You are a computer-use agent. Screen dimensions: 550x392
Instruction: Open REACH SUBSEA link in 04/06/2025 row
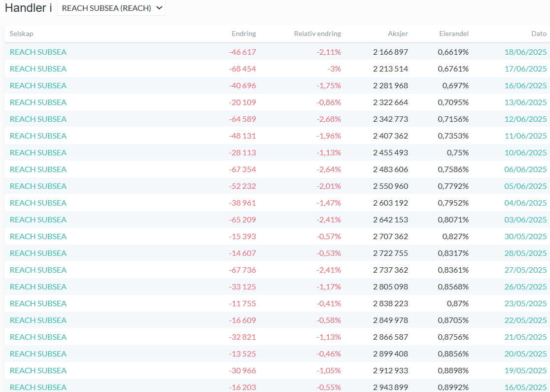38,203
